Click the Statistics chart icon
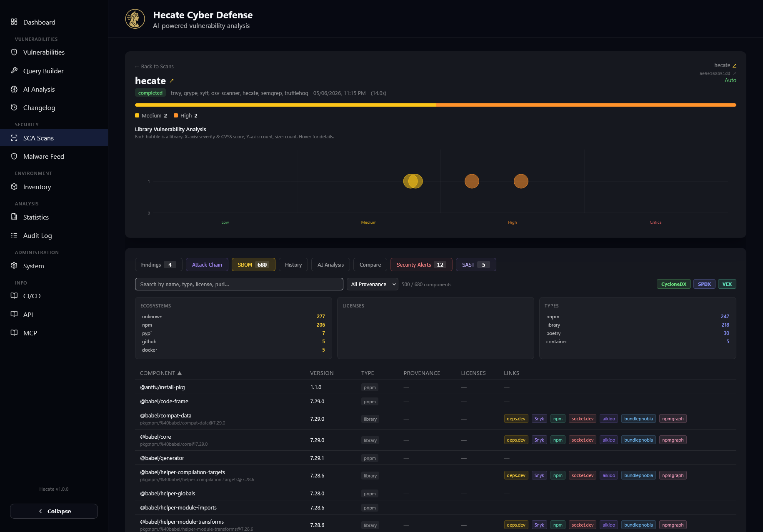 point(14,217)
